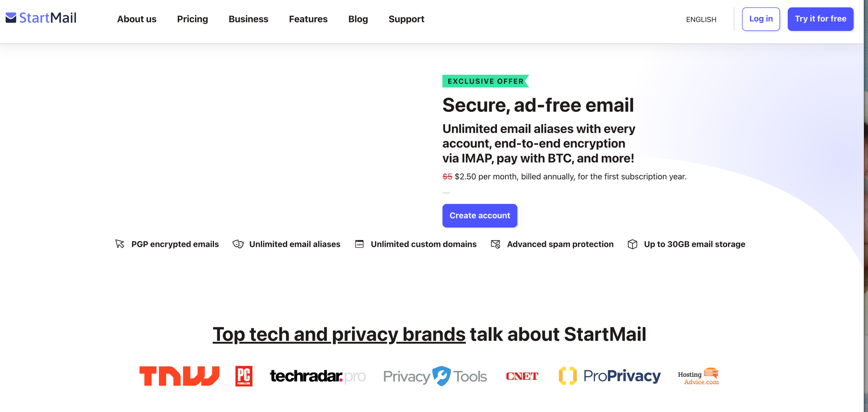Click the unlimited custom domains envelope icon
Screen dimensions: 868x412
[x=359, y=244]
